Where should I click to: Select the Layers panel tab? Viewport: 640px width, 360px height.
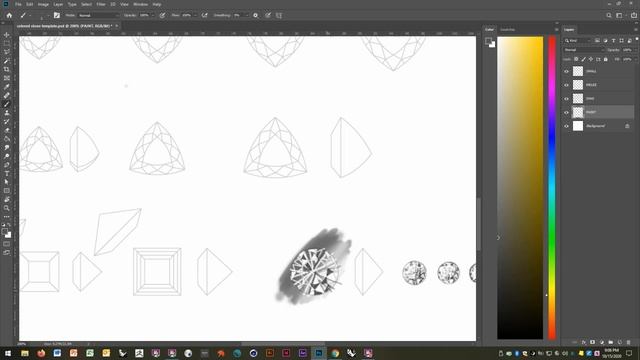tap(569, 29)
